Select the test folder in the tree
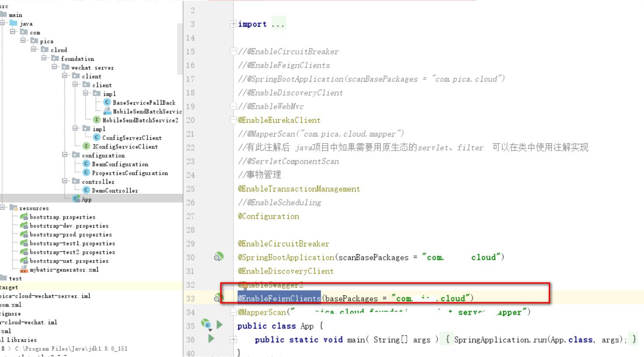644x357 pixels. (11, 278)
